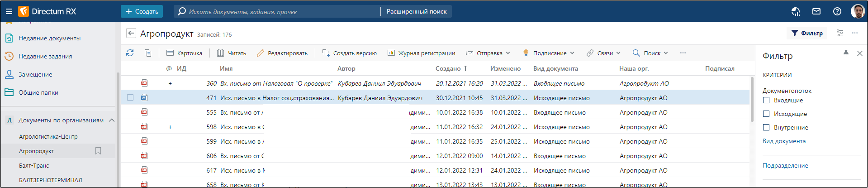Image resolution: width=868 pixels, height=188 pixels.
Task: Click Читать in the toolbar
Action: point(232,53)
